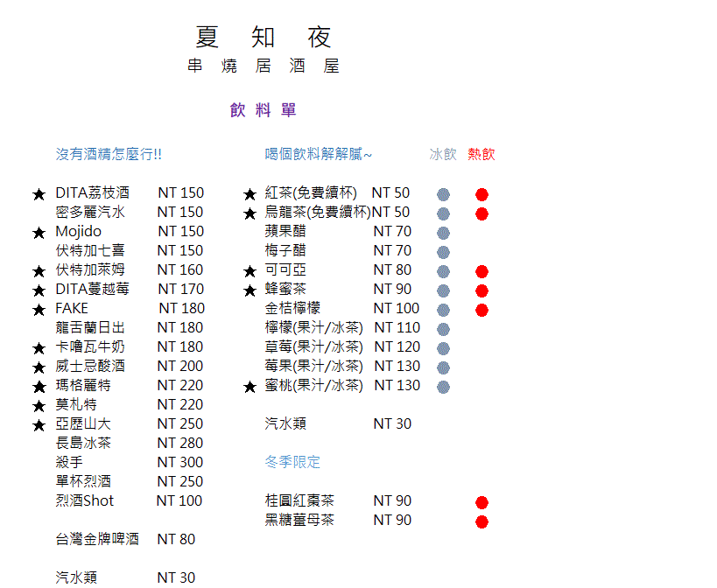Click the star next to Mojido

point(39,233)
